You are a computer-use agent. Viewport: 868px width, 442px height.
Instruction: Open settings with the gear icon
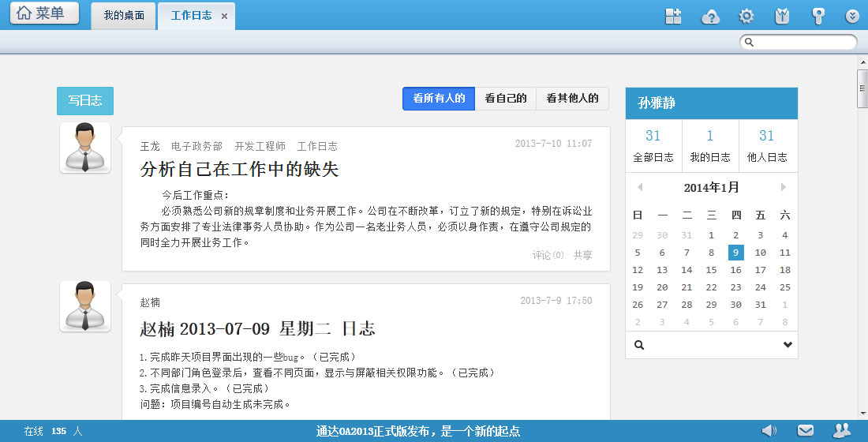coord(746,16)
